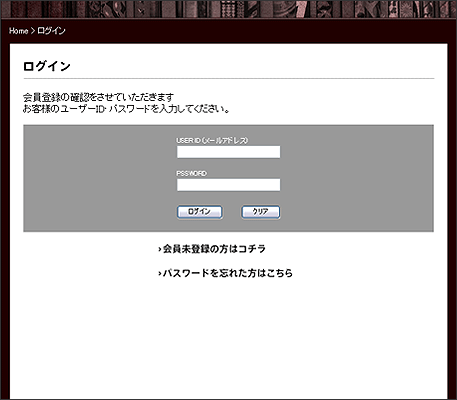Screen dimensions: 457x400
Task: Click the PSSWORD field label
Action: pos(191,173)
